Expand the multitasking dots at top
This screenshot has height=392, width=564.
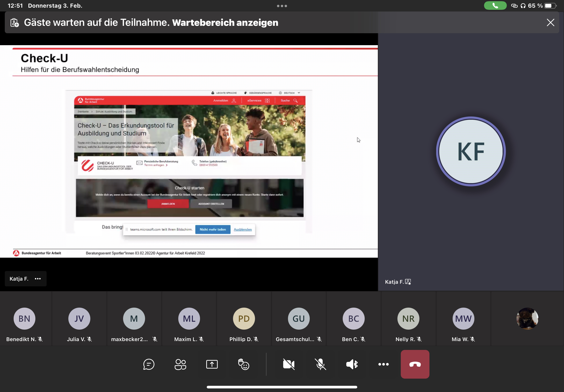pyautogui.click(x=282, y=6)
